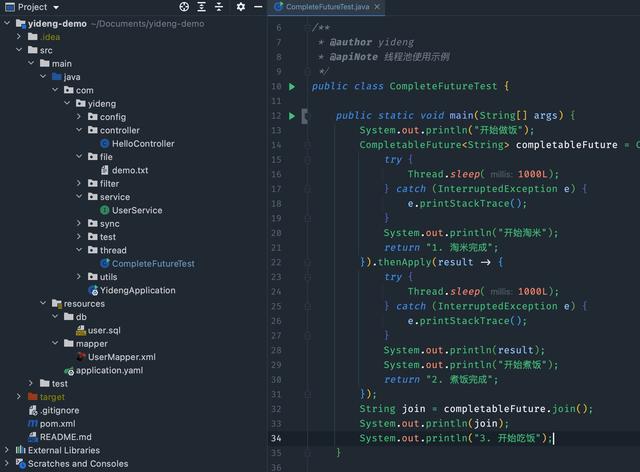Open .gitignore file
This screenshot has width=640, height=472.
click(x=60, y=410)
